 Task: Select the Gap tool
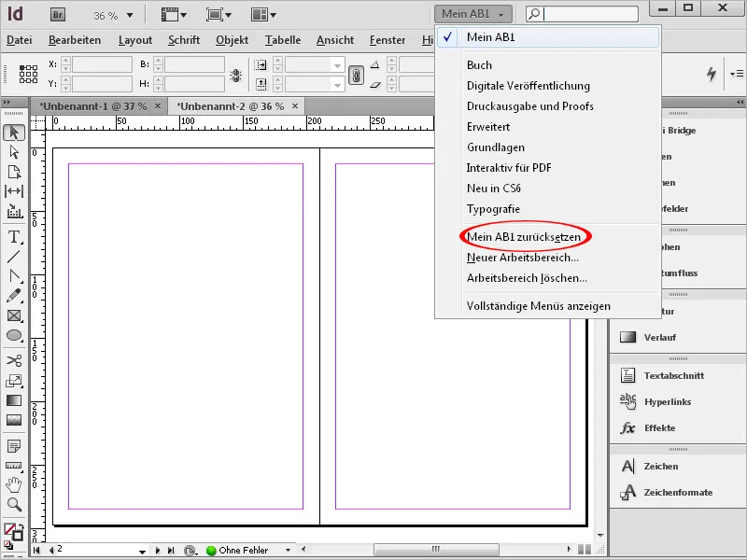point(14,191)
